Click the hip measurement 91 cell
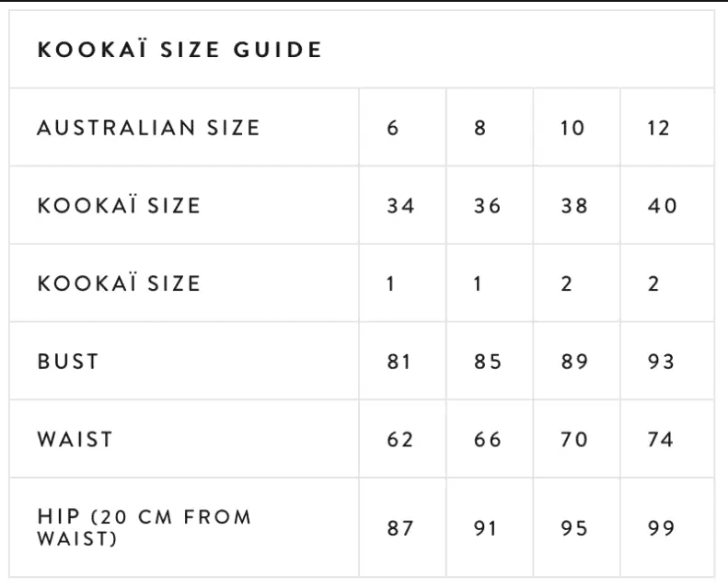Image resolution: width=728 pixels, height=588 pixels. point(485,528)
